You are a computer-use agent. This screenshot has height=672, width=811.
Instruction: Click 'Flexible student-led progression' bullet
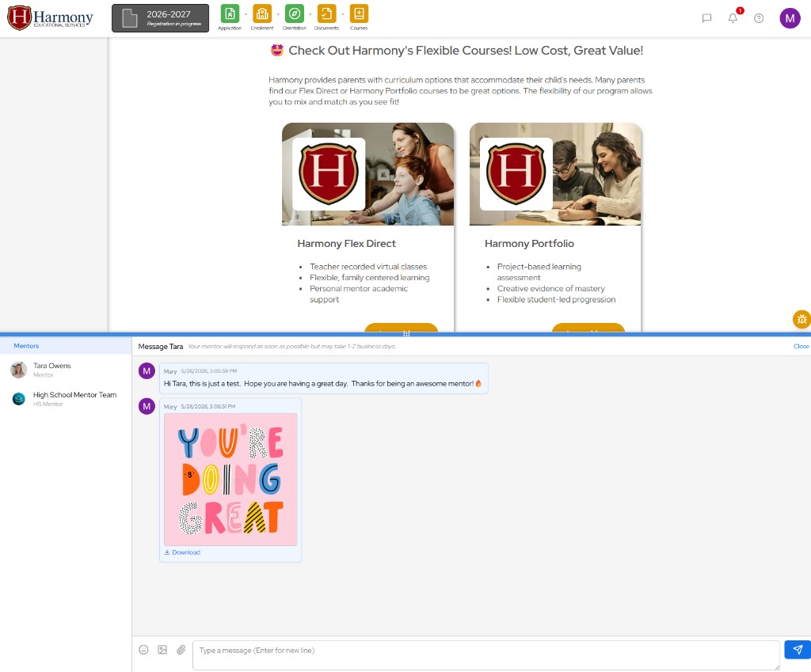click(x=556, y=299)
